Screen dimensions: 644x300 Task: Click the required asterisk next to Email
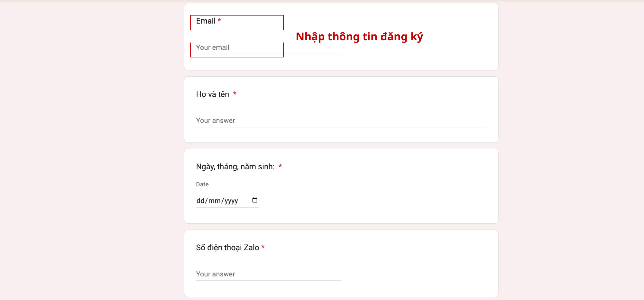pyautogui.click(x=219, y=20)
